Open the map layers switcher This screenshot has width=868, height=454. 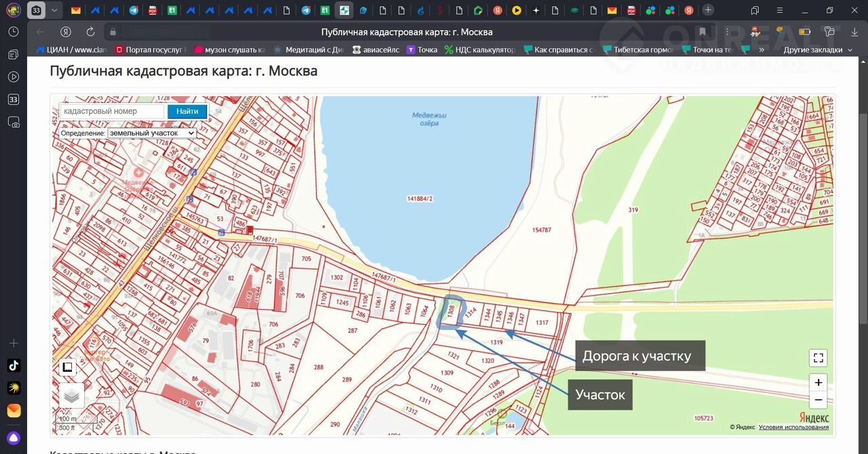[71, 395]
